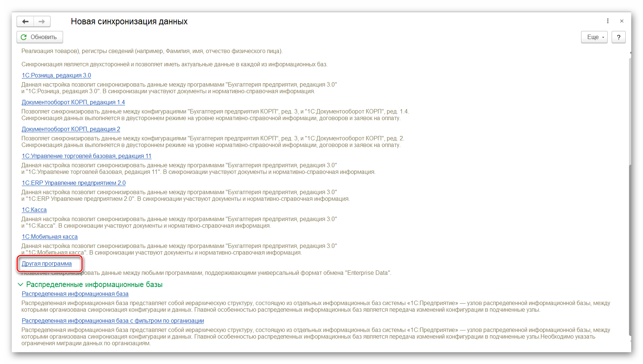Viewport: 643px width, 364px height.
Task: Open help with the question mark button
Action: (x=619, y=37)
